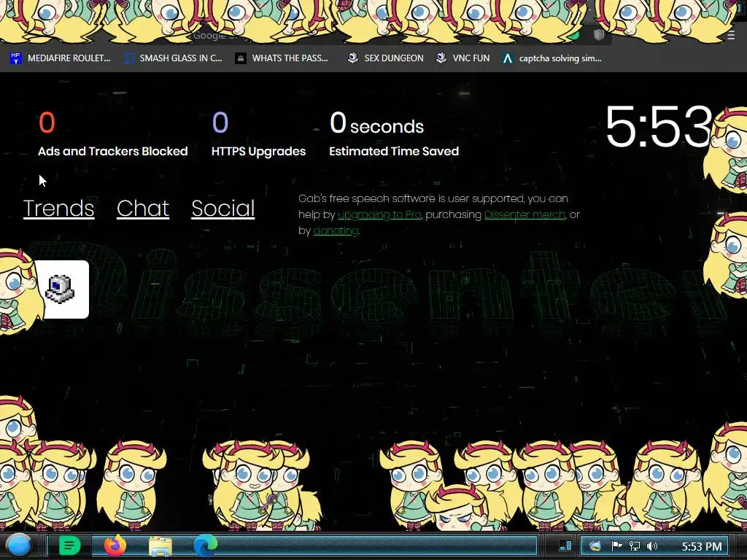
Task: Click the Estimated Time Saved label
Action: [394, 152]
